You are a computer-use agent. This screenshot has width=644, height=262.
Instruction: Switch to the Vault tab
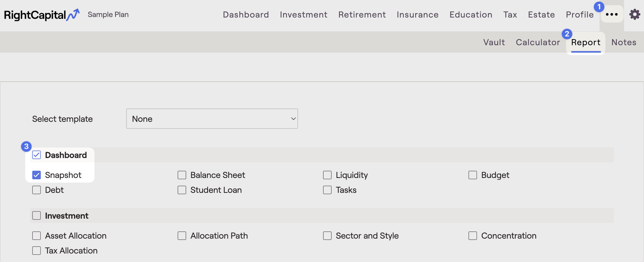tap(494, 42)
